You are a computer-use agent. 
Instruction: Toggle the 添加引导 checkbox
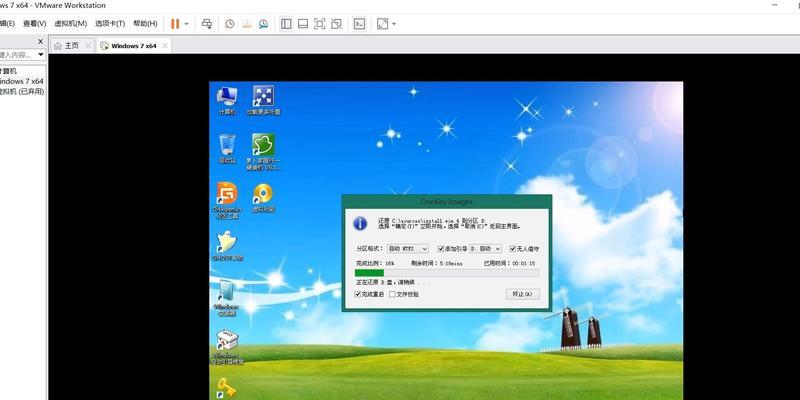pos(441,248)
